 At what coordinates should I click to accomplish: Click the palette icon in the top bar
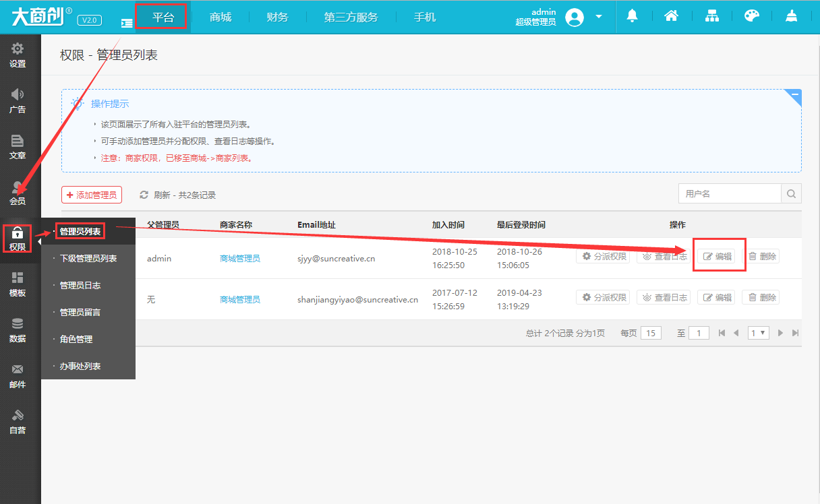751,15
